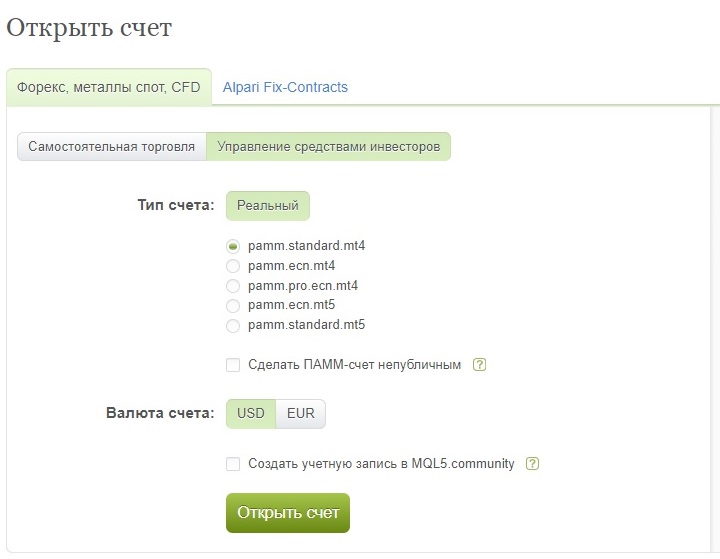Enable 'Сделать ПАММ-счет непубличным' checkbox
The width and height of the screenshot is (720, 559).
click(233, 365)
